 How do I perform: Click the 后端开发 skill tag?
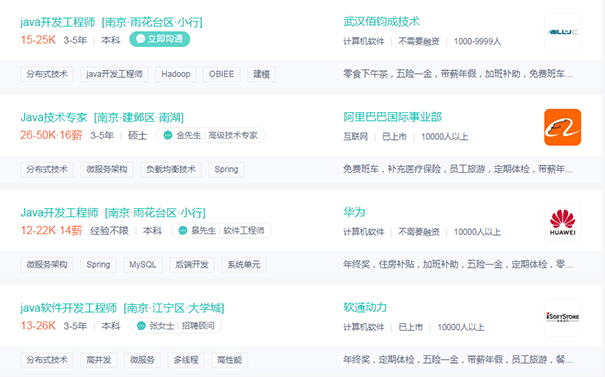tap(192, 265)
